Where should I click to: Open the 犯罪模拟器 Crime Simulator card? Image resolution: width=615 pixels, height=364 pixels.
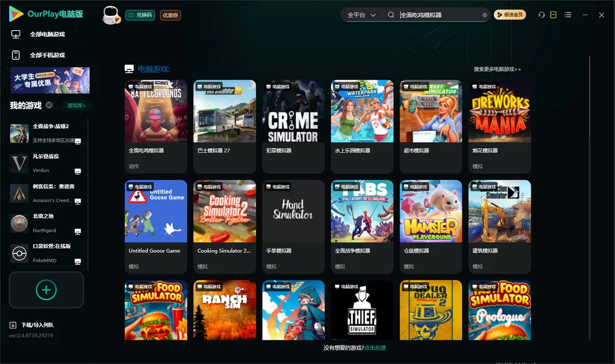(x=293, y=126)
